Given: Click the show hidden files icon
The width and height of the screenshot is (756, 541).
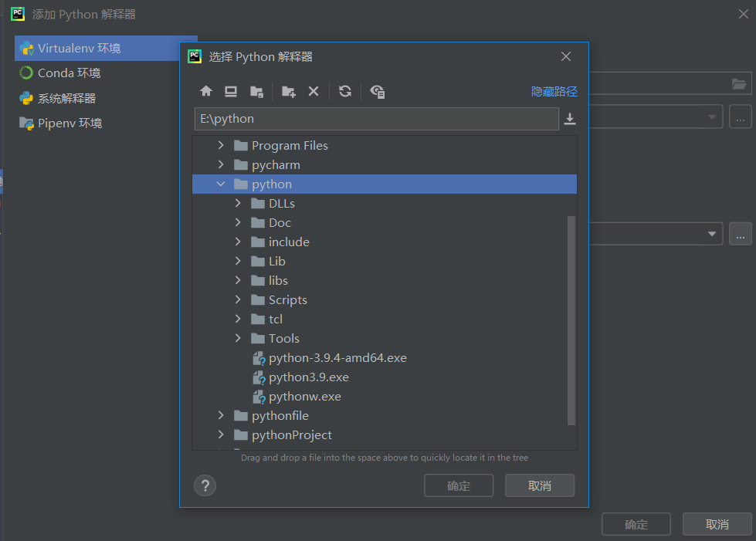Looking at the screenshot, I should coord(378,91).
